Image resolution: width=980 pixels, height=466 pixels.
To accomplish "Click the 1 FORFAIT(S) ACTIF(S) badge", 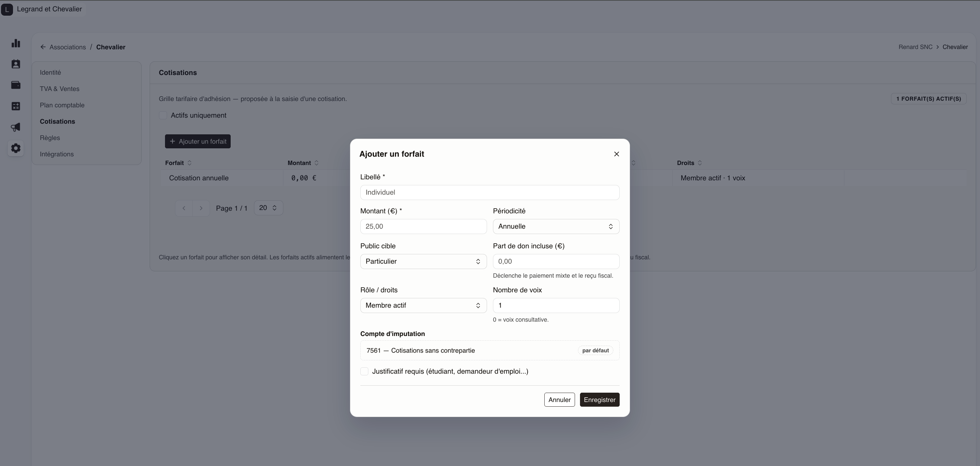I will (928, 99).
